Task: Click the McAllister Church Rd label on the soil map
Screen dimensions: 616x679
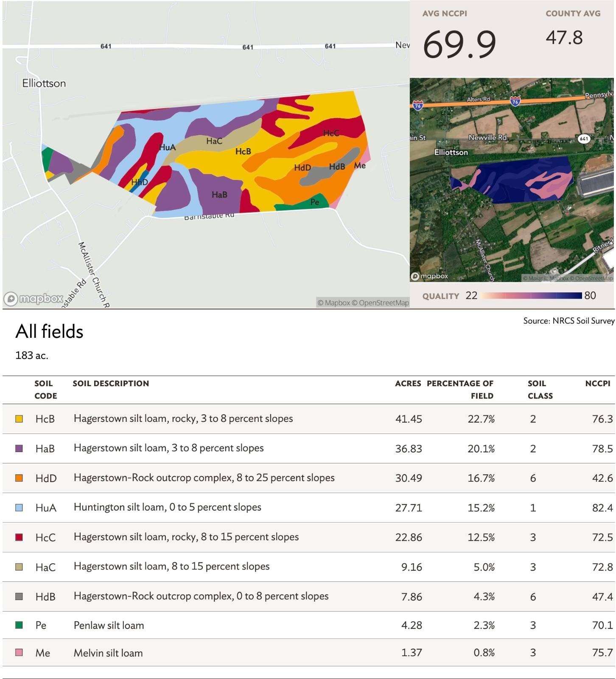Action: click(94, 274)
